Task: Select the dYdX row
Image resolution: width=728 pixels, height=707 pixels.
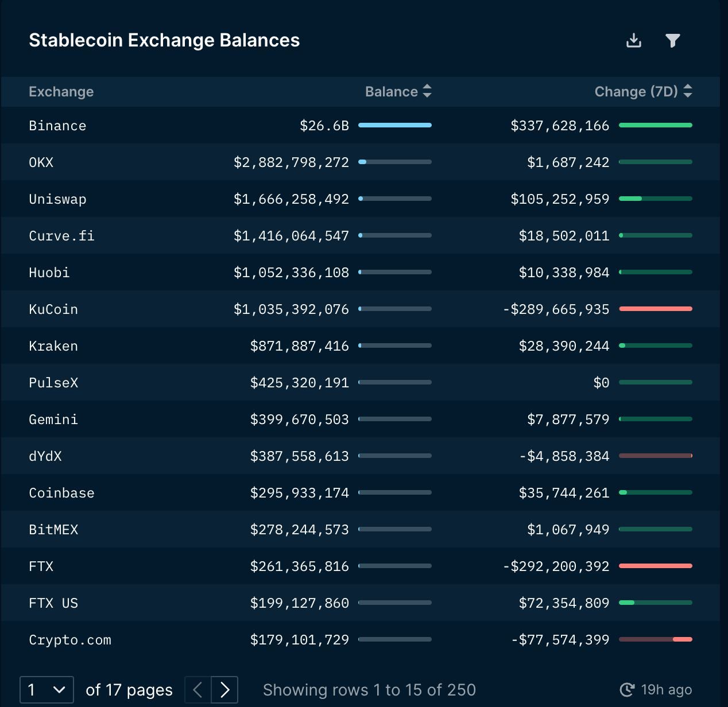Action: point(360,456)
